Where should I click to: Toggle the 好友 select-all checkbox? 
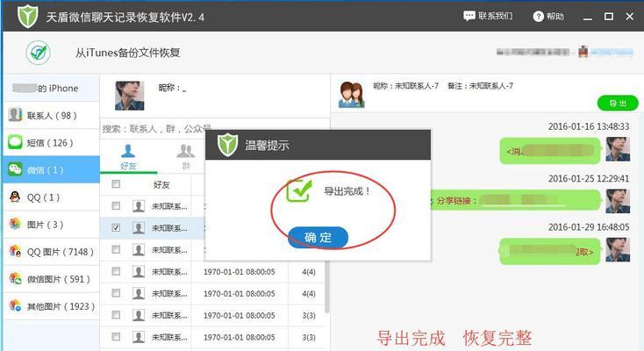point(116,184)
